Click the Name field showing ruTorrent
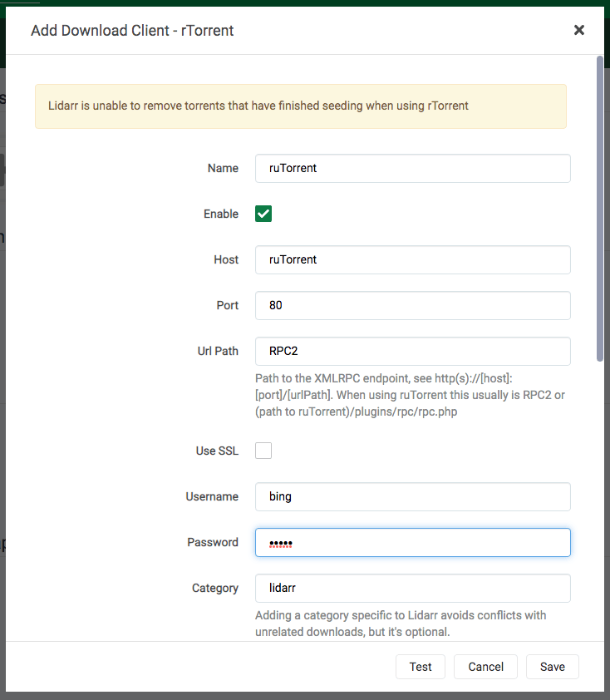The width and height of the screenshot is (610, 700). coord(412,168)
